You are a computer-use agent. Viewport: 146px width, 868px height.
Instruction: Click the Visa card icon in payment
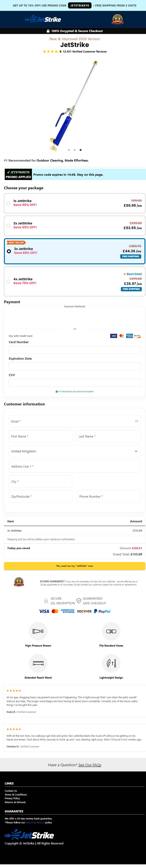(114, 336)
